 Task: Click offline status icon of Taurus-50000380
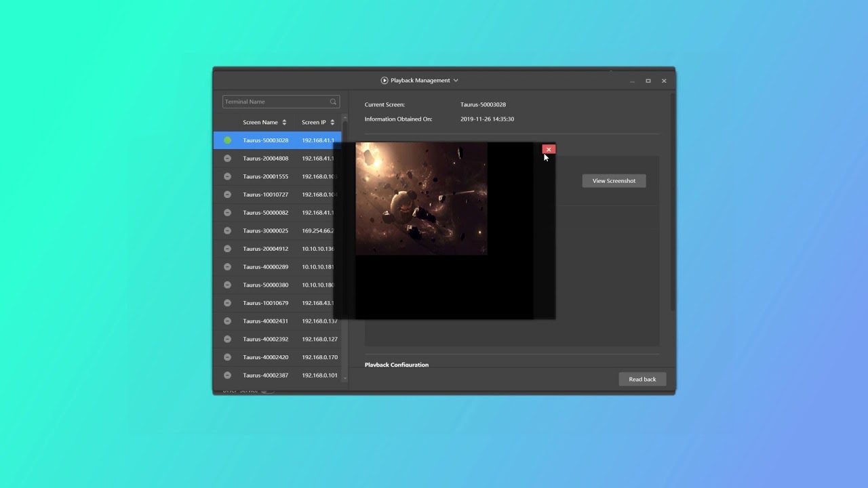(x=228, y=285)
